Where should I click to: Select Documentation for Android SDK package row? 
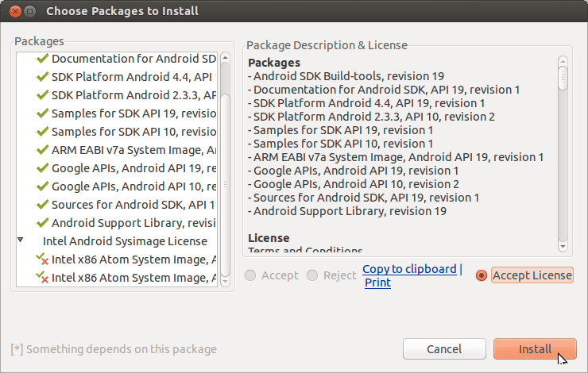[117, 59]
